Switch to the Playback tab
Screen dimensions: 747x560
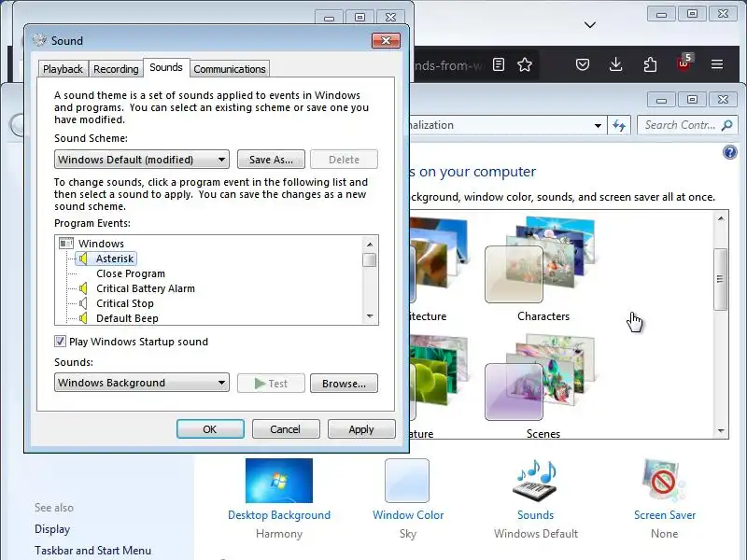tap(63, 69)
